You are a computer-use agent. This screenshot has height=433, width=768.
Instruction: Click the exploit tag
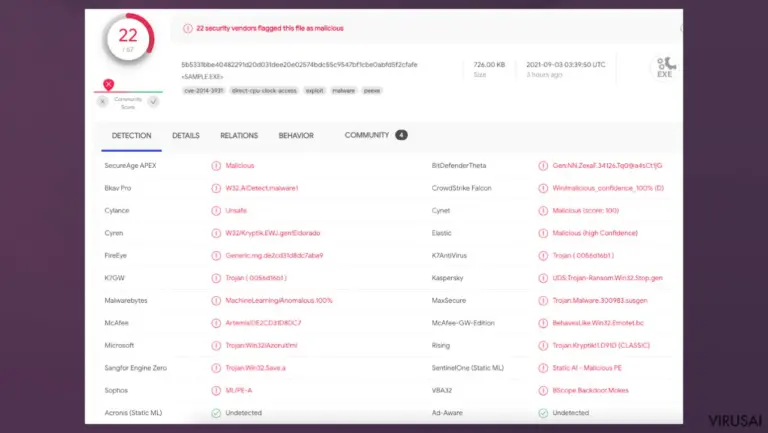coord(314,91)
